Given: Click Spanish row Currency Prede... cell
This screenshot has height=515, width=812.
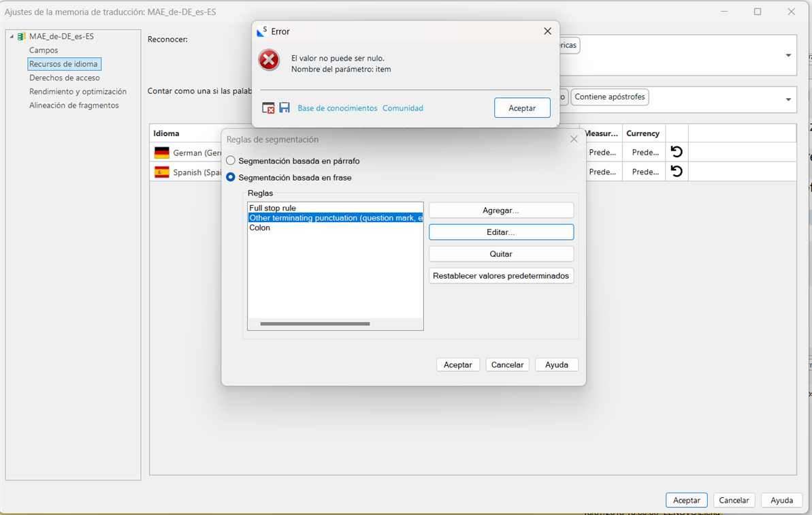Looking at the screenshot, I should [x=645, y=172].
